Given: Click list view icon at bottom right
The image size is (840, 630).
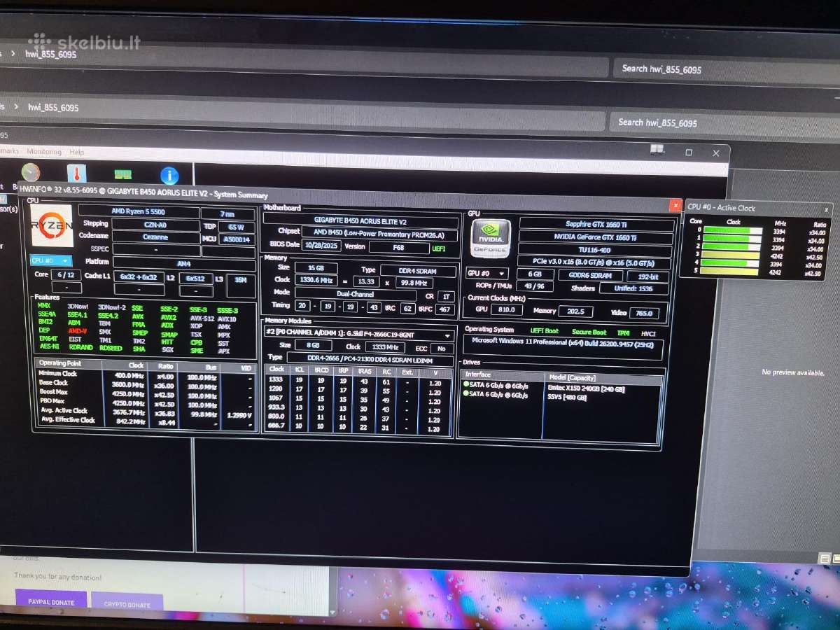Looking at the screenshot, I should pos(825,558).
